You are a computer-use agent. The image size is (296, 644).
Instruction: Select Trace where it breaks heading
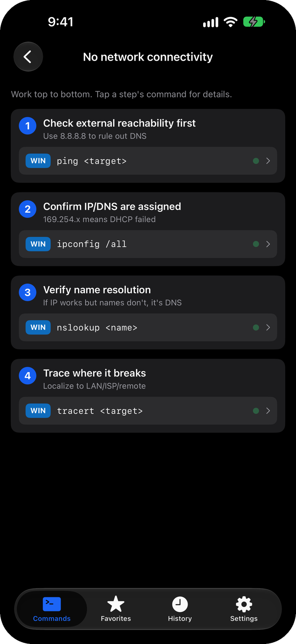[95, 373]
